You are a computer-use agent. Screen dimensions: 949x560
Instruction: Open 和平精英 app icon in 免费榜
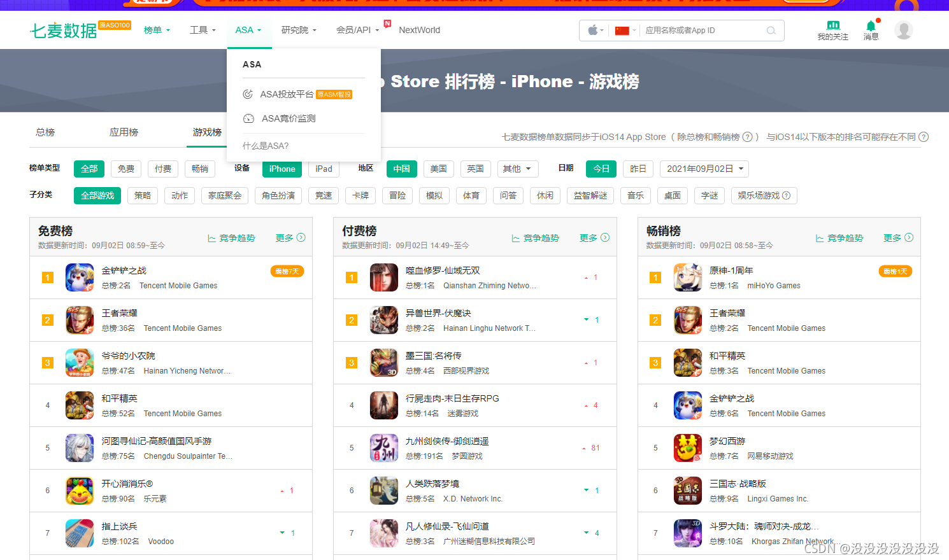click(x=80, y=405)
